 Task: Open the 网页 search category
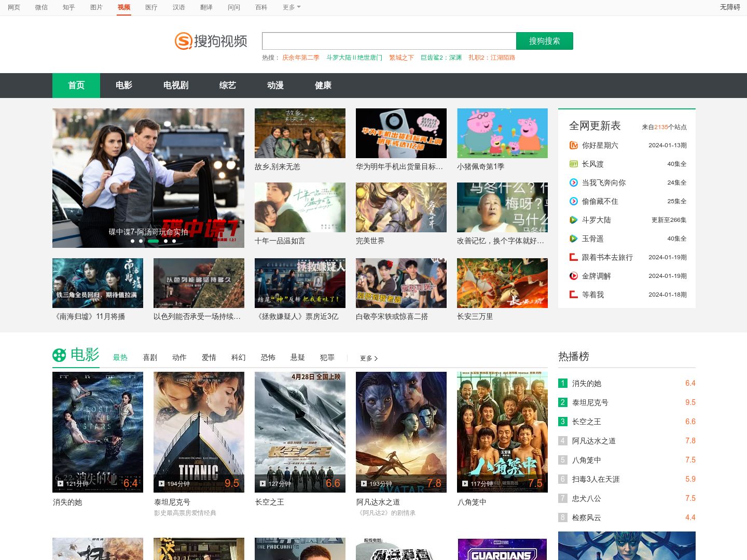click(14, 7)
